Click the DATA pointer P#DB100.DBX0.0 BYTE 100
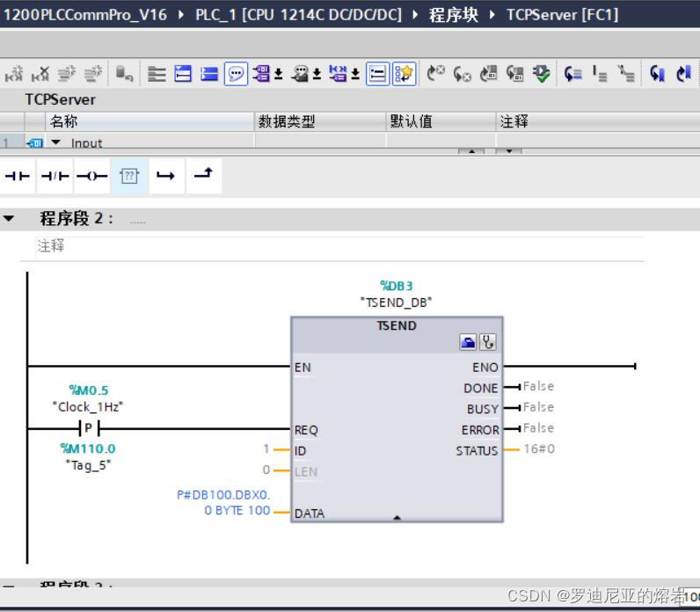Image resolution: width=700 pixels, height=612 pixels. click(223, 503)
